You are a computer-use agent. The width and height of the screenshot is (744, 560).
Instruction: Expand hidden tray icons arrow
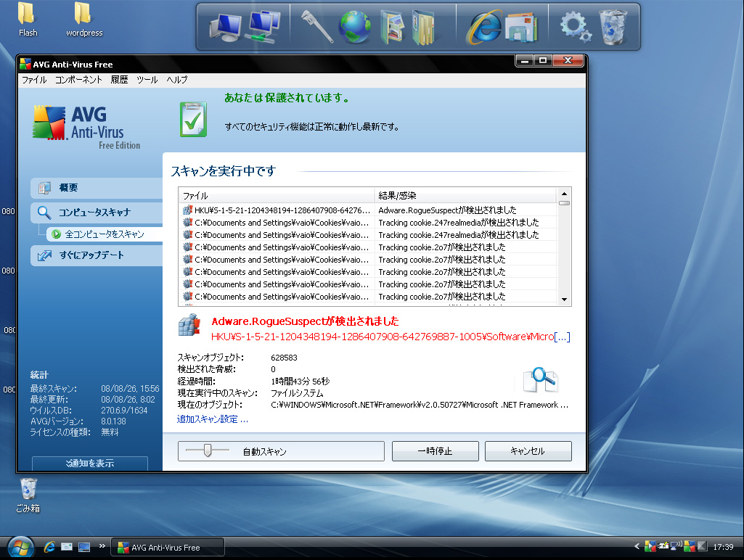tap(637, 546)
